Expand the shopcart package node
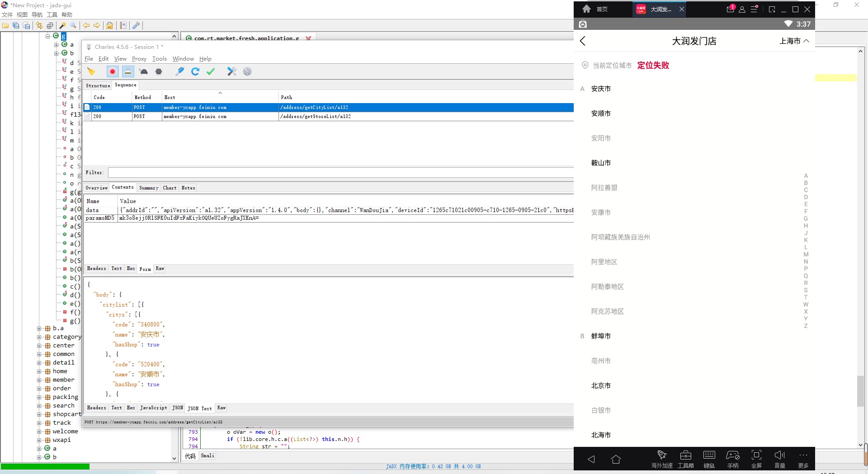The image size is (868, 474). (39, 414)
